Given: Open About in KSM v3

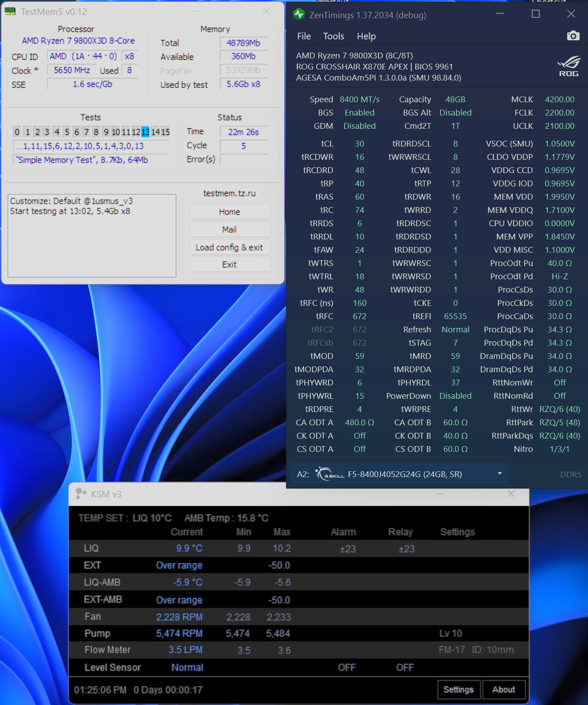Looking at the screenshot, I should pyautogui.click(x=504, y=690).
